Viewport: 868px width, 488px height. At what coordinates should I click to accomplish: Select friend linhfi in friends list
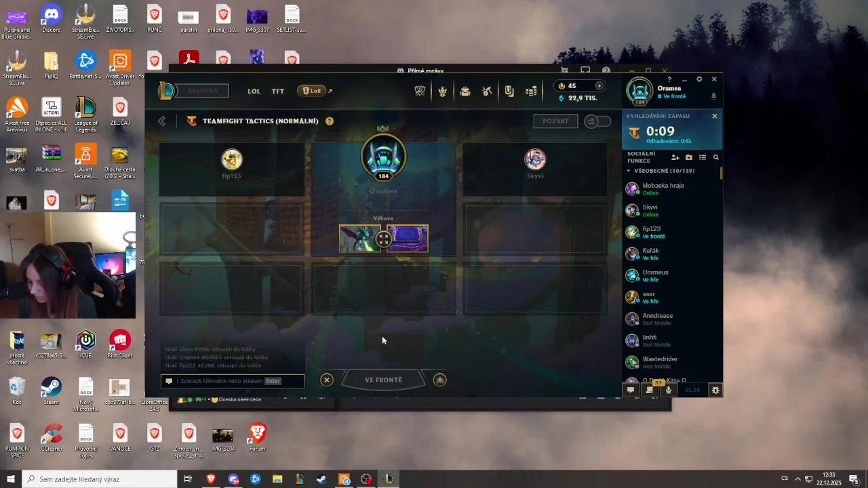[671, 340]
